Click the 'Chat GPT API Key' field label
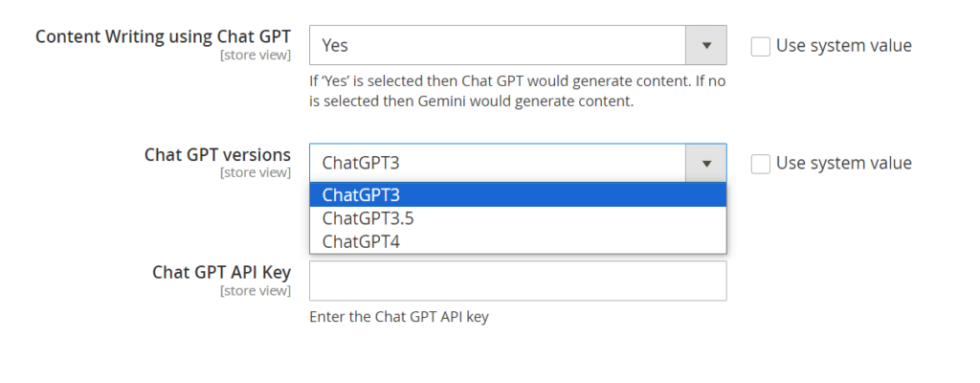The height and width of the screenshot is (383, 980). [221, 272]
